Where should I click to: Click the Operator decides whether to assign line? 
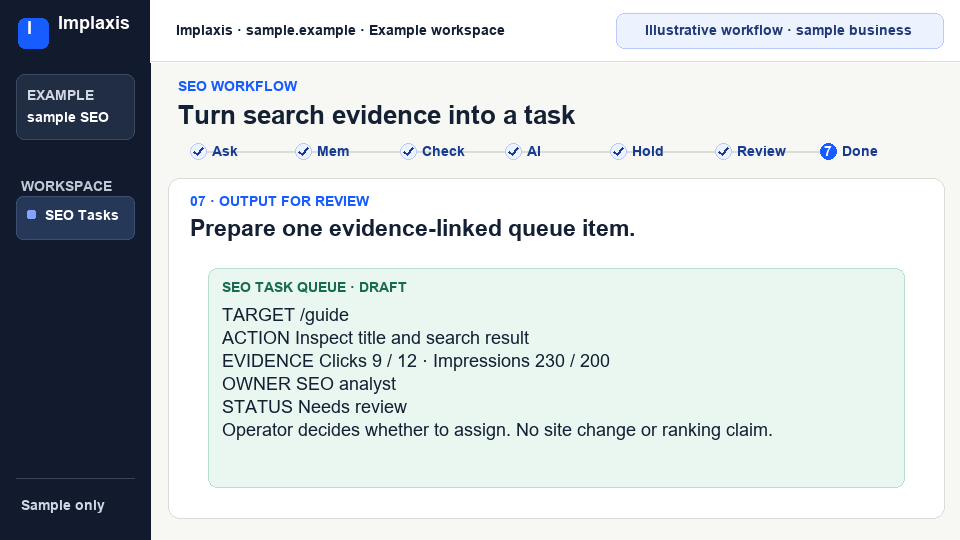pos(497,430)
